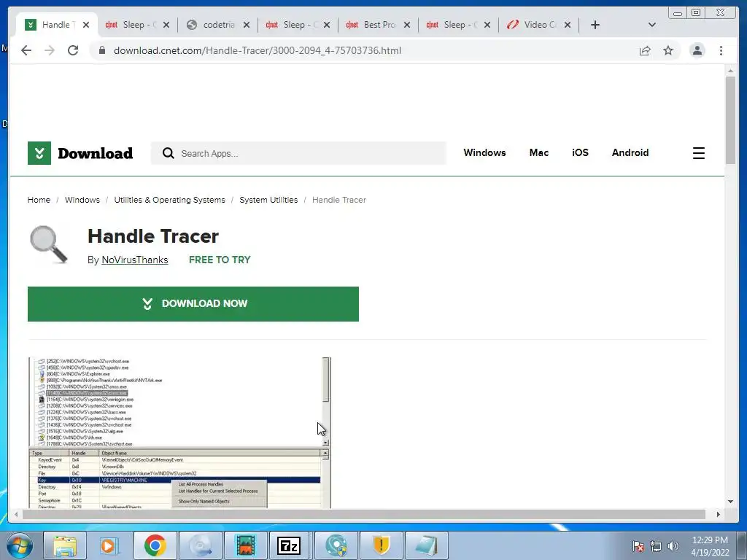
Task: Reload the current page
Action: tap(73, 50)
